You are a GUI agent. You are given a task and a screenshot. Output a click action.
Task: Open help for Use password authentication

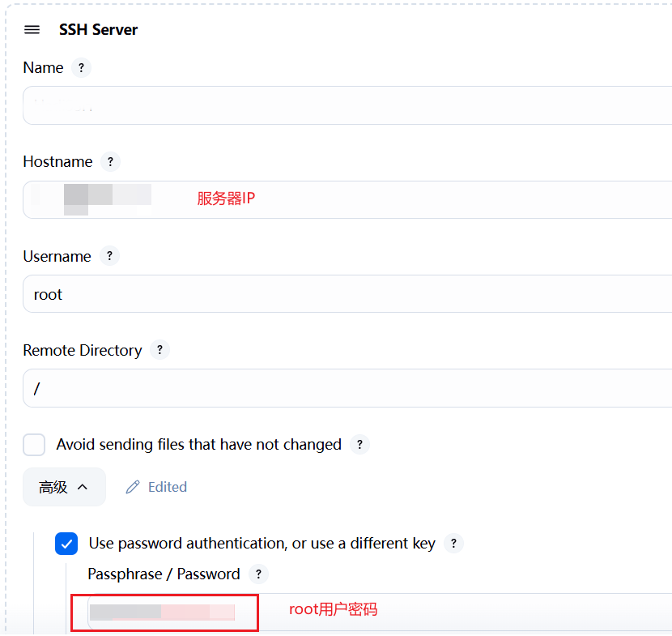pos(453,544)
